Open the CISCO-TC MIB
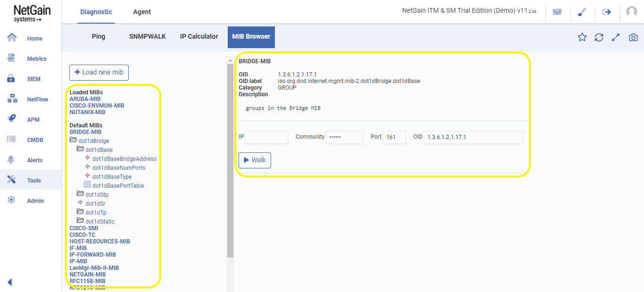644x292 pixels. click(x=83, y=235)
